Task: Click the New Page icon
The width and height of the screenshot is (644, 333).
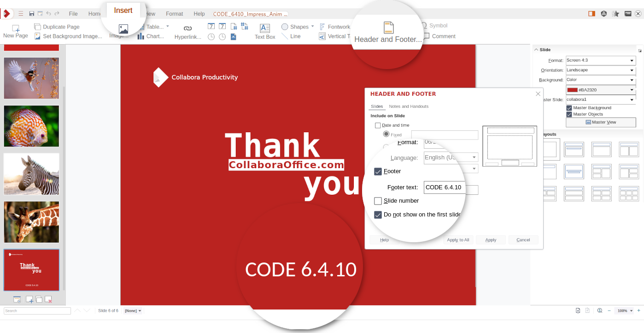Action: click(16, 28)
